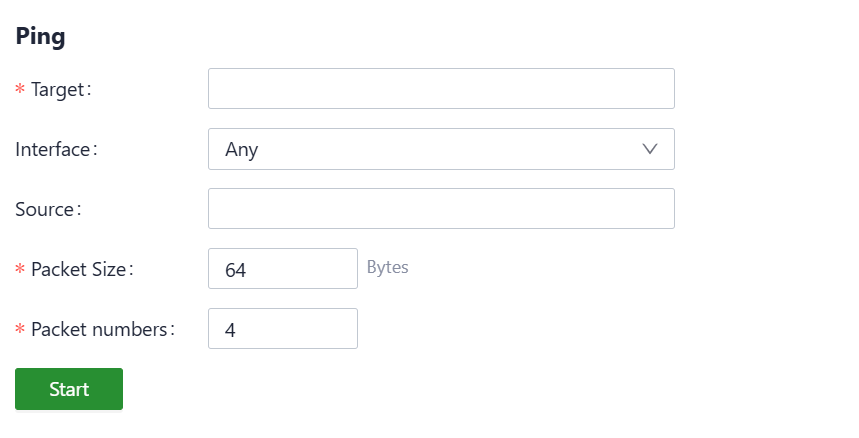Click the Source label text
The width and height of the screenshot is (859, 438).
tap(47, 209)
